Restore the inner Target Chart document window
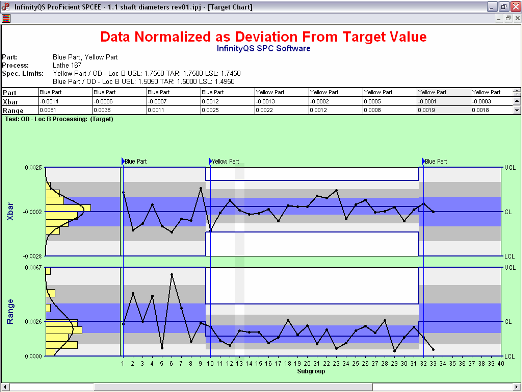The image size is (522, 392). coord(508,19)
